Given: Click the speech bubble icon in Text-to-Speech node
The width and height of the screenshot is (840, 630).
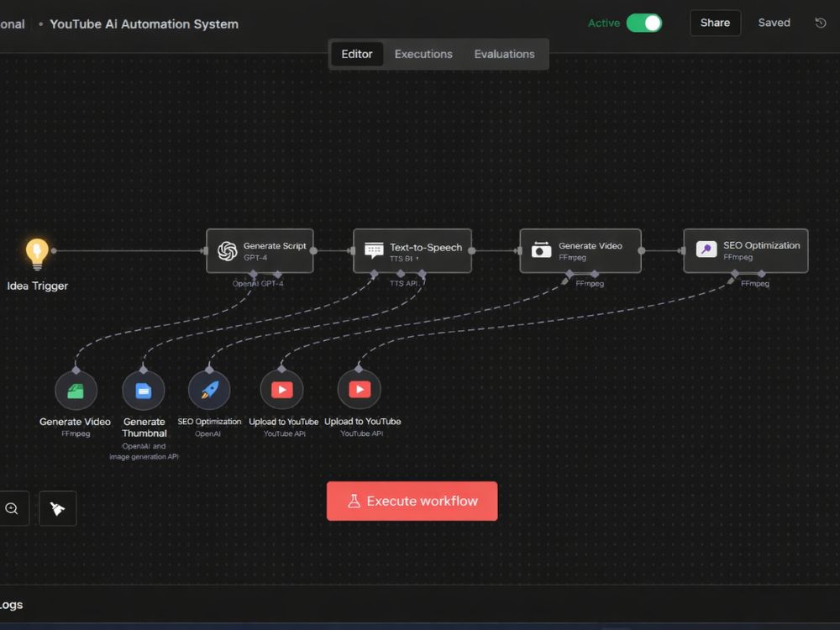Looking at the screenshot, I should (x=374, y=250).
